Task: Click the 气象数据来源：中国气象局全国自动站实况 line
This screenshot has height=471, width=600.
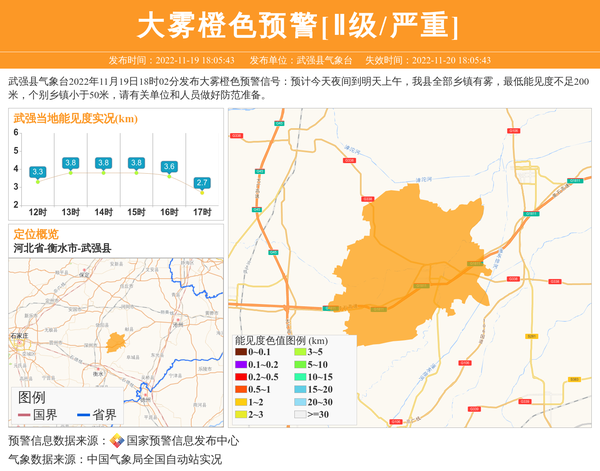Action: click(x=115, y=459)
